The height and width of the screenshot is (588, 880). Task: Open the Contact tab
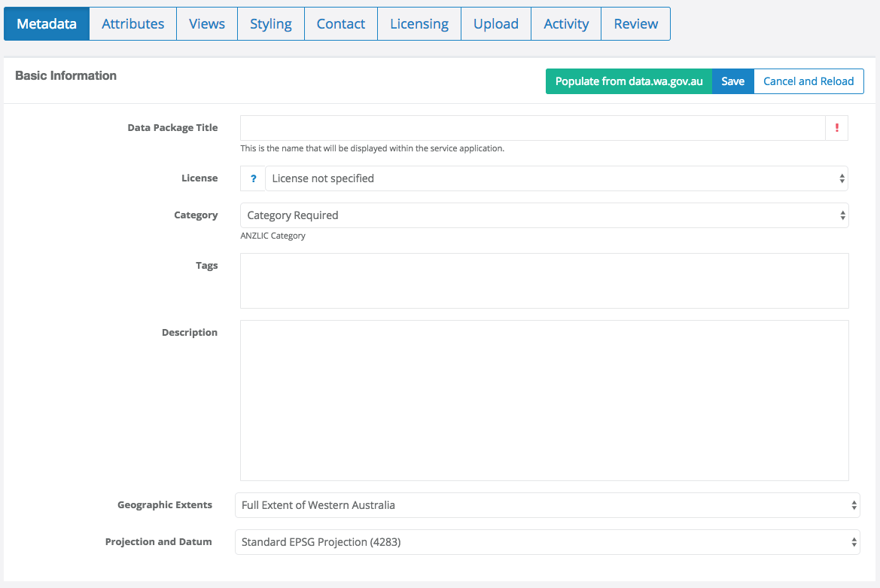tap(340, 23)
